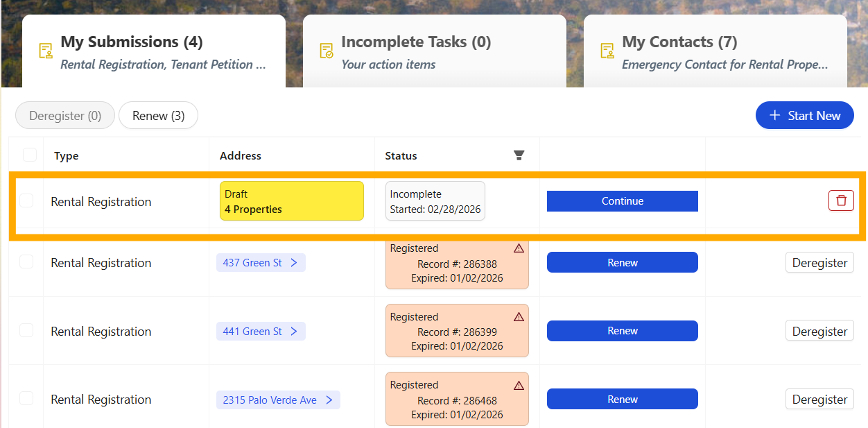Click the Status column filter icon

click(519, 155)
